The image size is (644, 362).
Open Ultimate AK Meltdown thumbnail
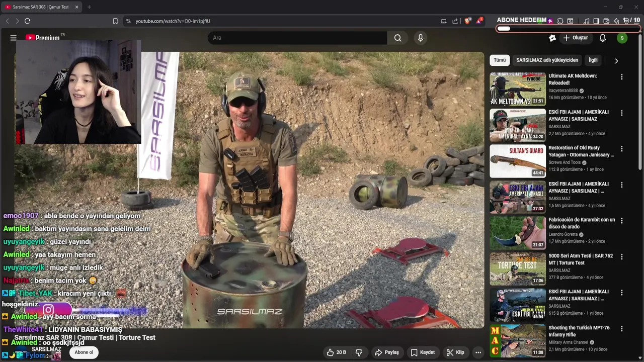pyautogui.click(x=518, y=89)
